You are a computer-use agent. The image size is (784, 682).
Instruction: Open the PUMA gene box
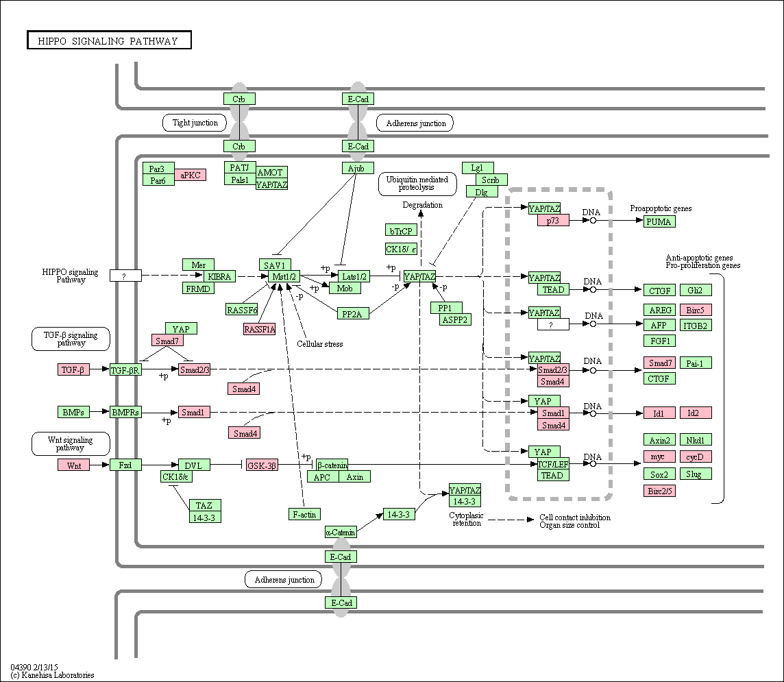[659, 221]
